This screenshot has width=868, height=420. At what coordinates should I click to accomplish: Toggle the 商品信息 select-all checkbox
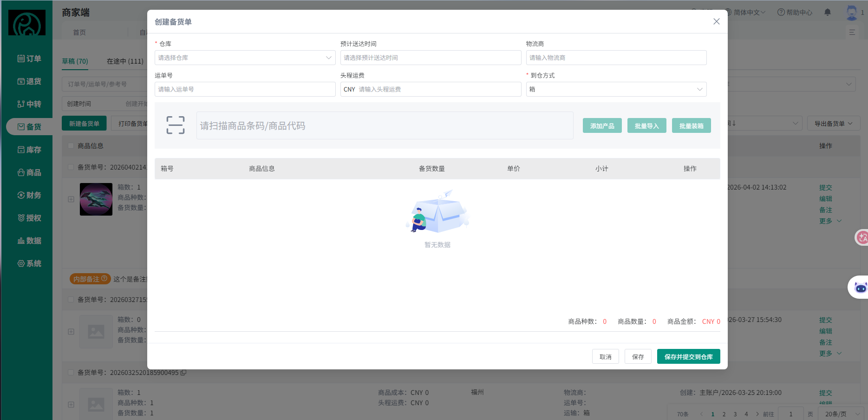[71, 146]
